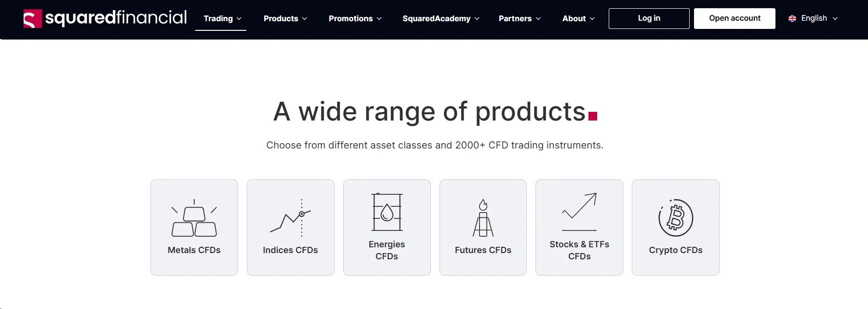The width and height of the screenshot is (868, 309).
Task: Open the Partners menu
Action: pyautogui.click(x=520, y=18)
